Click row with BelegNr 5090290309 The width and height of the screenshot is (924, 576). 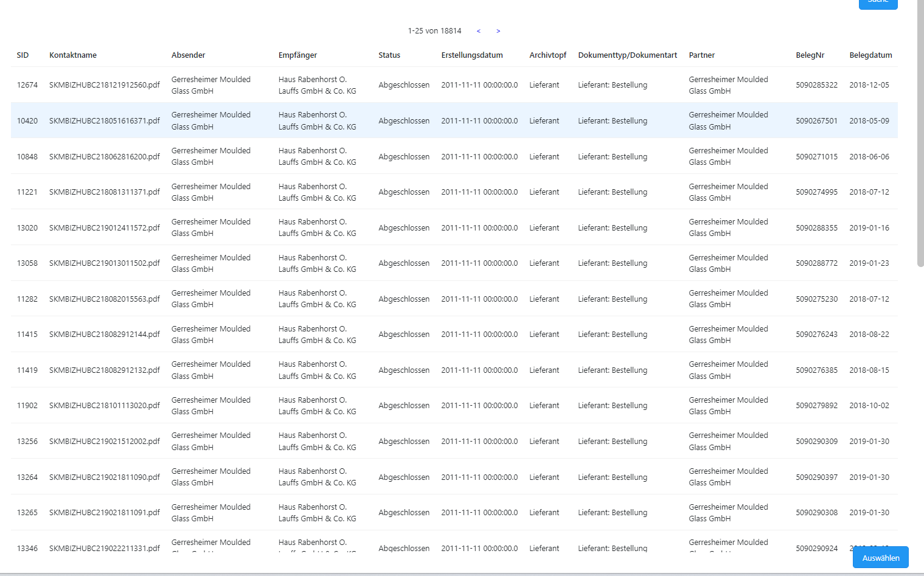816,442
